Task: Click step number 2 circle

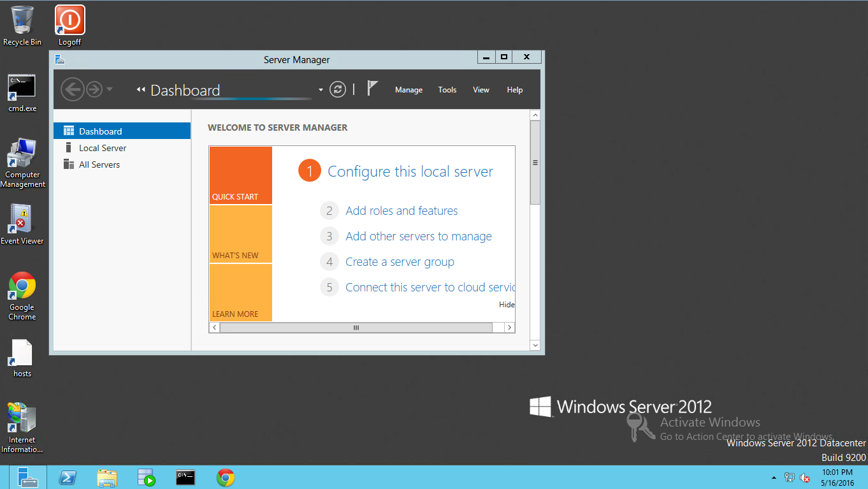Action: [x=329, y=211]
